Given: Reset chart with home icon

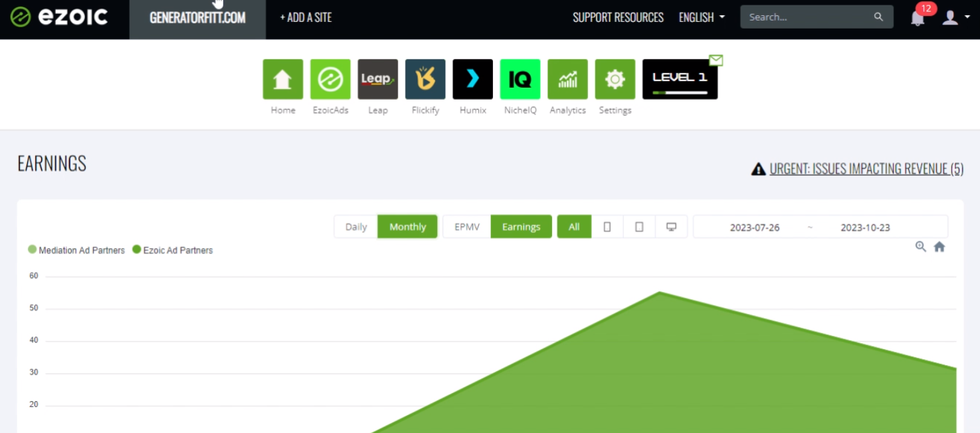Looking at the screenshot, I should point(939,247).
